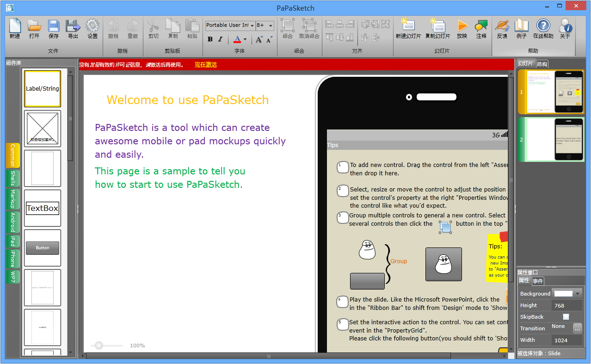Select the TextBox component

coord(43,208)
